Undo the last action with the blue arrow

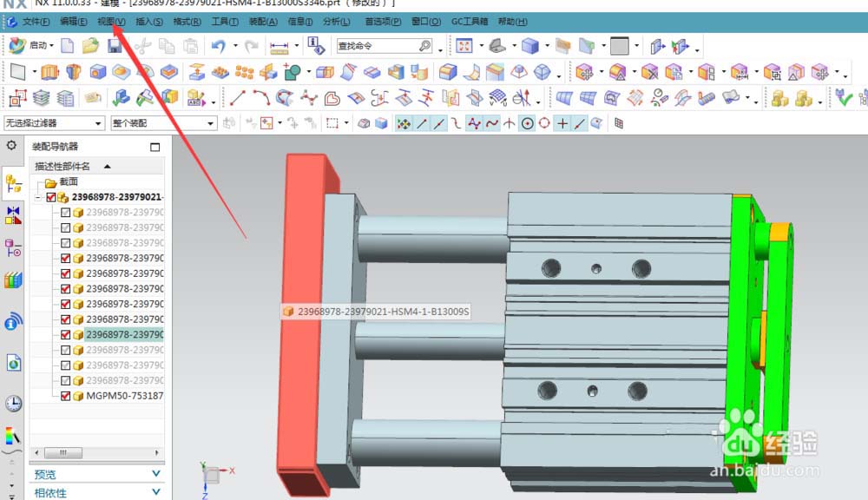coord(219,45)
